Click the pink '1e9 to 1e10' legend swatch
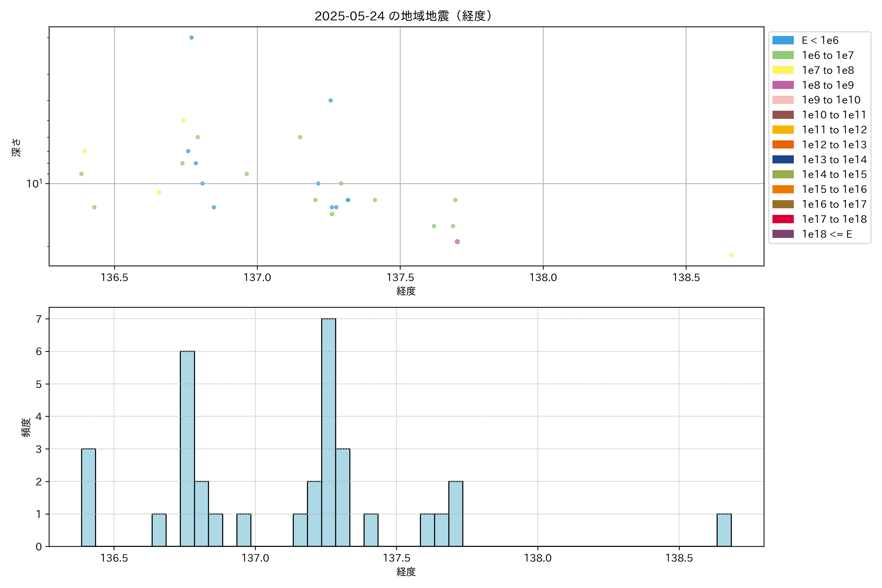The height and width of the screenshot is (588, 882). tap(783, 100)
